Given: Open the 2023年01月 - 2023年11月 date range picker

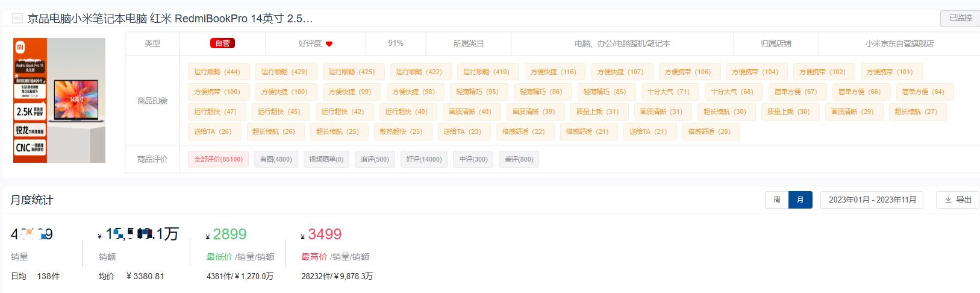Looking at the screenshot, I should [x=872, y=200].
